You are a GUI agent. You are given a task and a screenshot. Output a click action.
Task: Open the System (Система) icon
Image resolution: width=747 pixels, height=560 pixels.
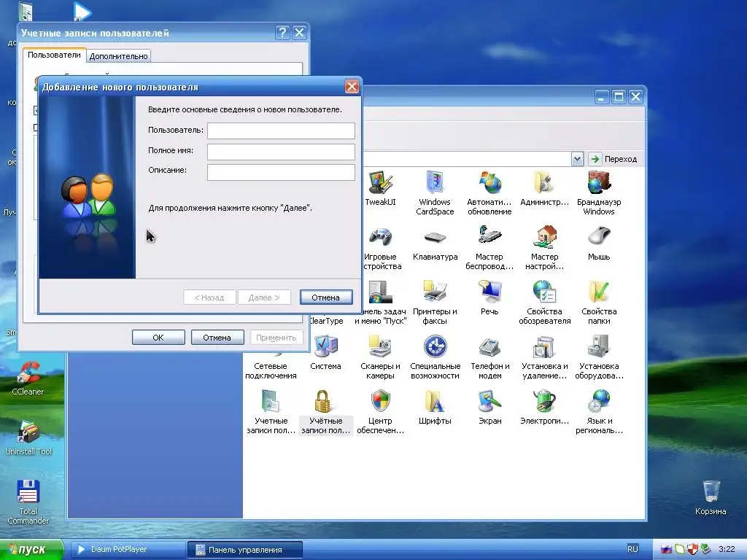click(325, 346)
